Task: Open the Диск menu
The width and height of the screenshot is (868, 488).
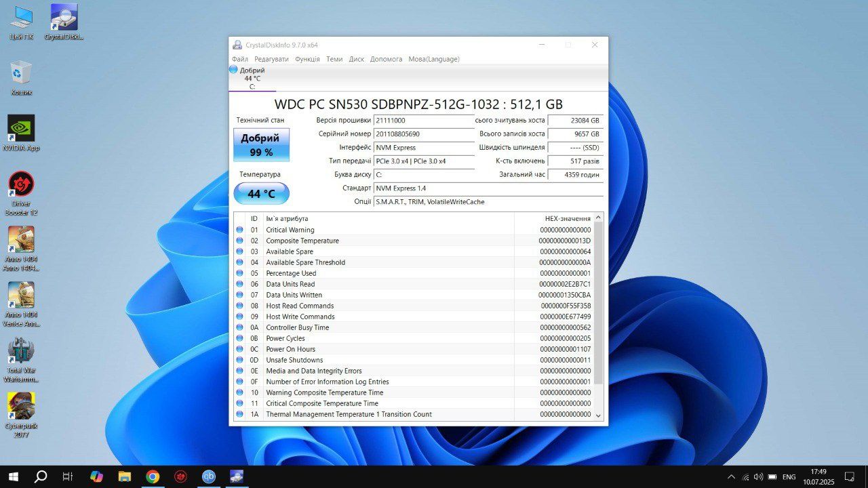Action: 357,59
